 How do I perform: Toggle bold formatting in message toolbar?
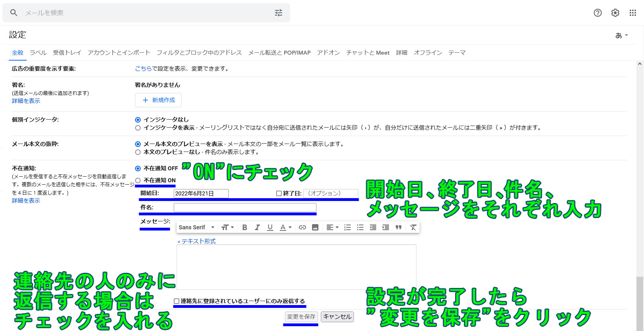point(245,227)
